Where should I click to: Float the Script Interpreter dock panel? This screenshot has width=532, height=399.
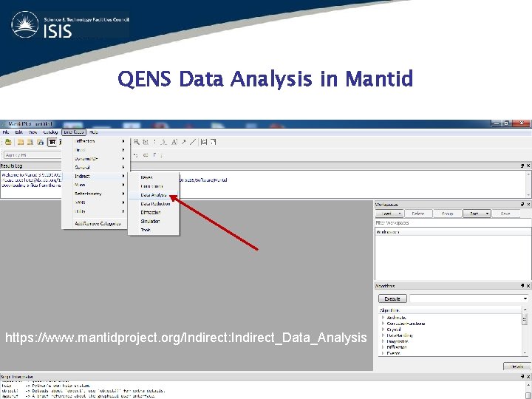(x=522, y=377)
